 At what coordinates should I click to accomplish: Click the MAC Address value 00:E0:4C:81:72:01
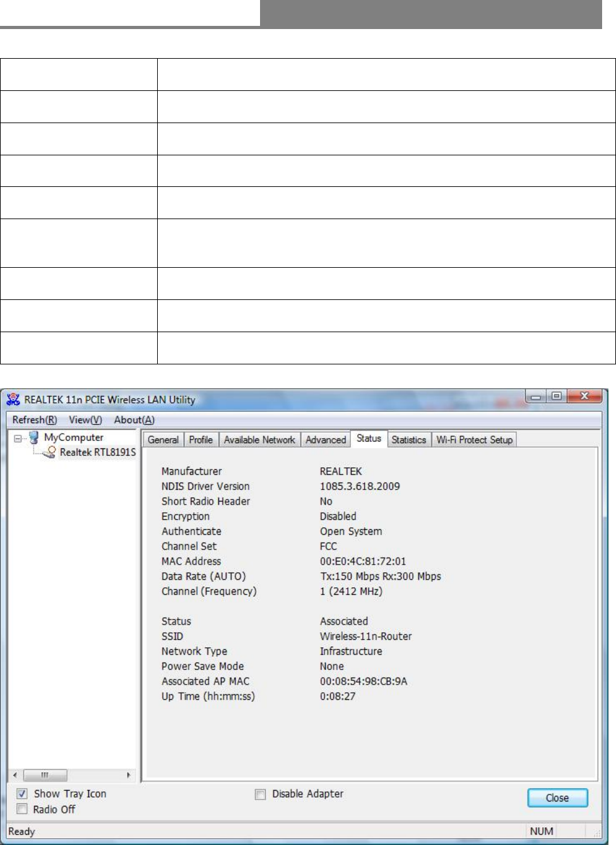pyautogui.click(x=363, y=561)
